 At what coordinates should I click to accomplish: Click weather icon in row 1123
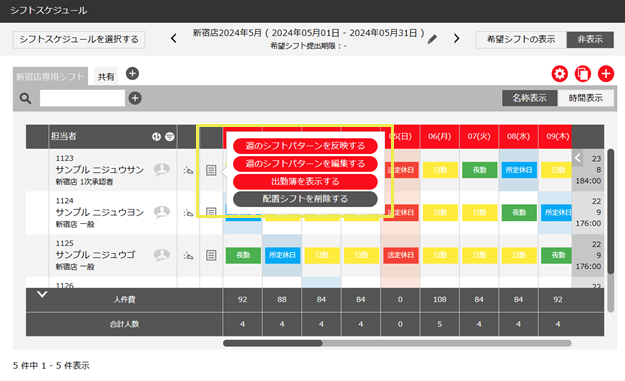[188, 170]
